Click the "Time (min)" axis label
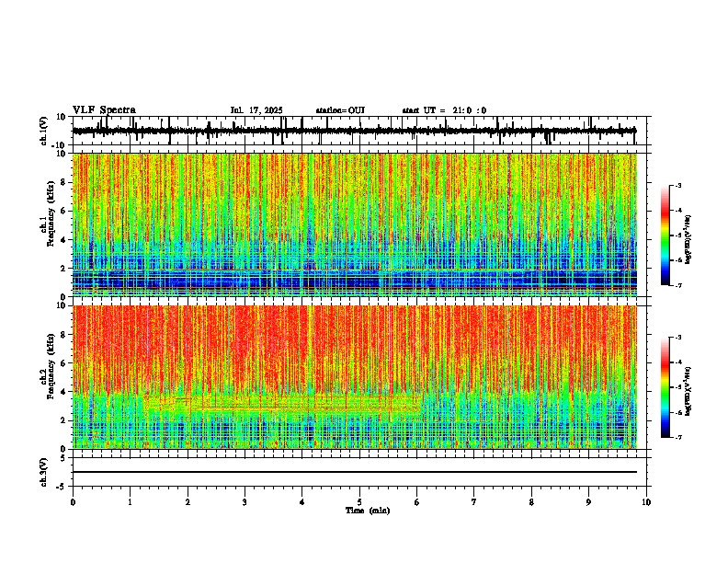The image size is (728, 563). pos(368,511)
